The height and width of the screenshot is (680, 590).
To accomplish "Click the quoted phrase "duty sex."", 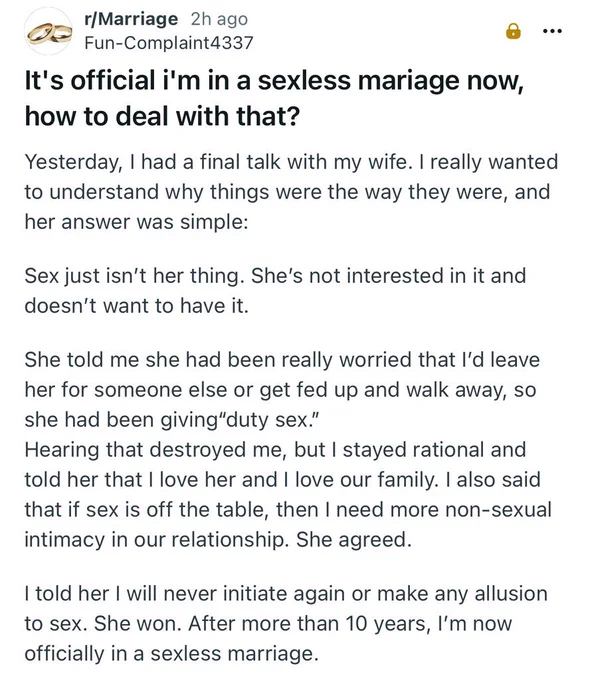I will coord(270,420).
